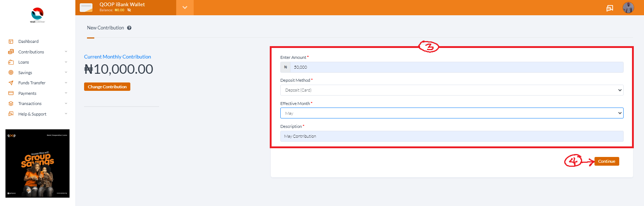Viewport: 644px width, 206px height.
Task: Click the Description field label
Action: (291, 126)
